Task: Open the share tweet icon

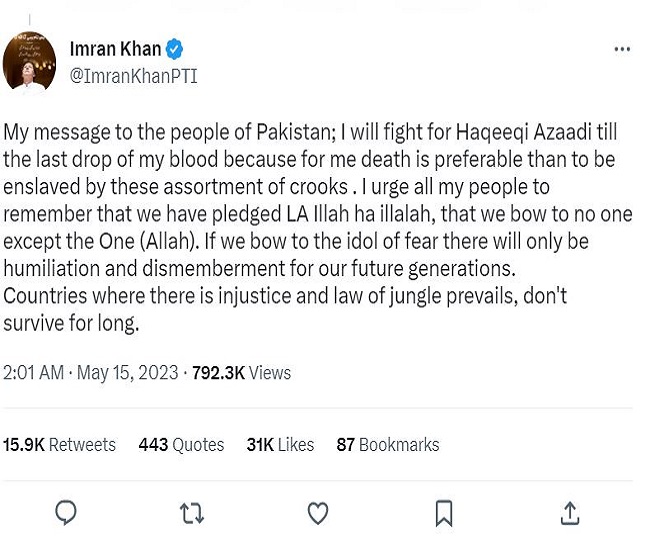Action: click(570, 513)
